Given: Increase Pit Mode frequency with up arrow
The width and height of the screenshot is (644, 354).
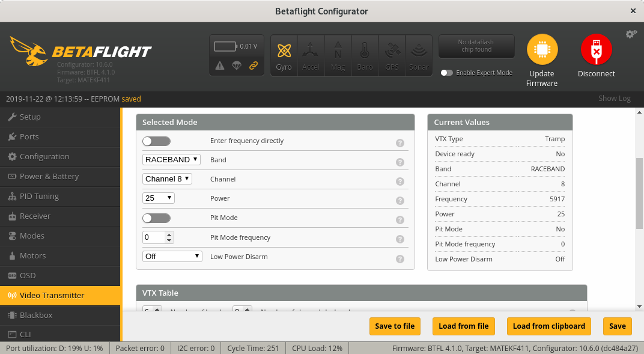Looking at the screenshot, I should pyautogui.click(x=169, y=235).
